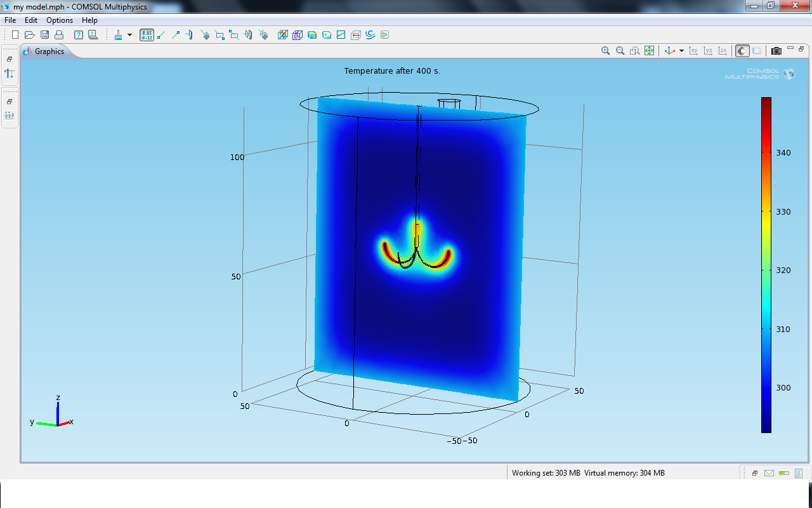
Task: Click the Save model icon
Action: (44, 35)
